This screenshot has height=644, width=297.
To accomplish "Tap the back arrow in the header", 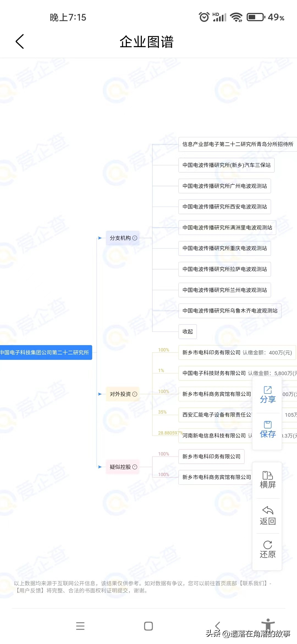I will click(20, 42).
